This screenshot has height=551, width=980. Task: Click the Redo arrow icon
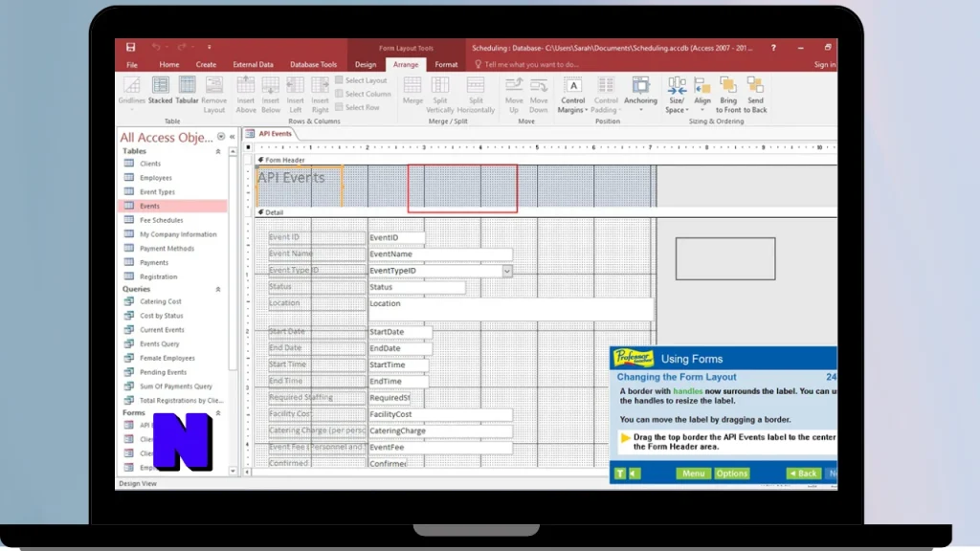(181, 48)
